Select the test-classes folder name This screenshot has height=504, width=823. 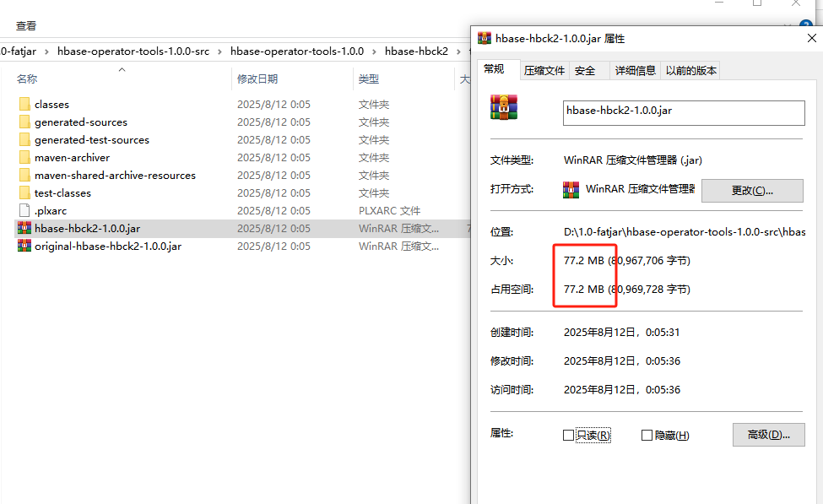pos(62,193)
